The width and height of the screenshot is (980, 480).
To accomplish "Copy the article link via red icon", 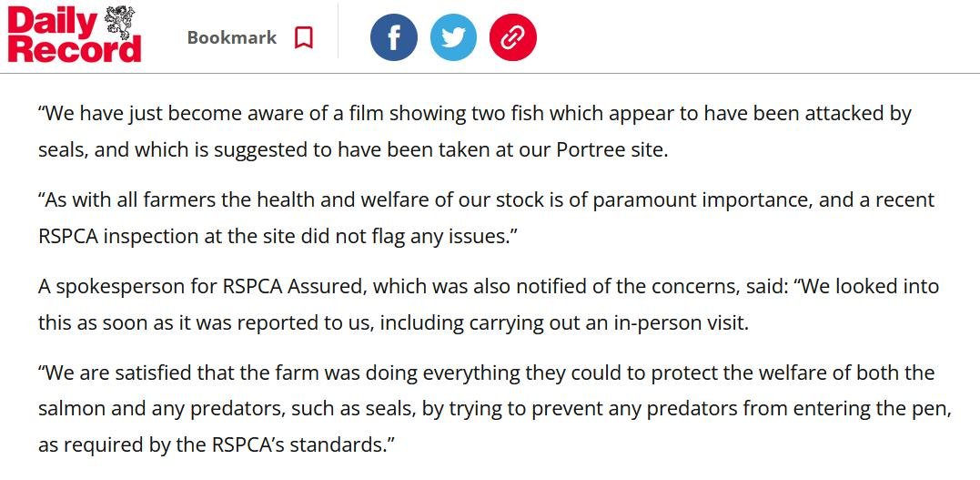I will pyautogui.click(x=513, y=37).
